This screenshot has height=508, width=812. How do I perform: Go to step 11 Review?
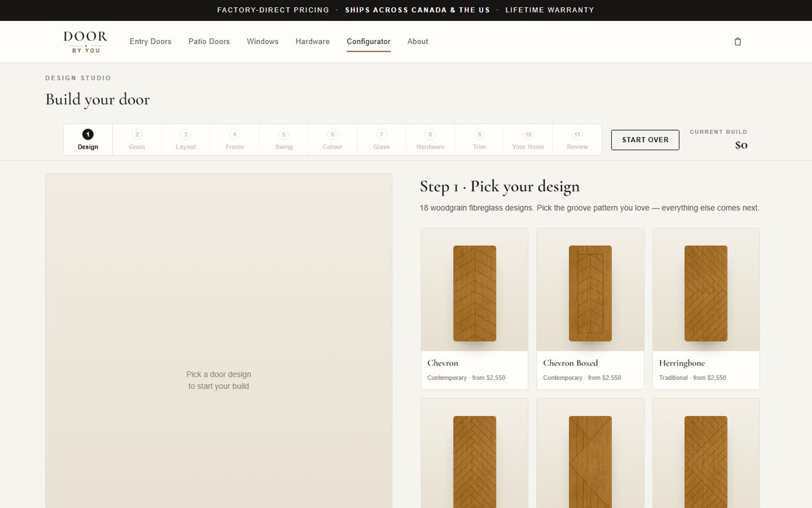[577, 140]
